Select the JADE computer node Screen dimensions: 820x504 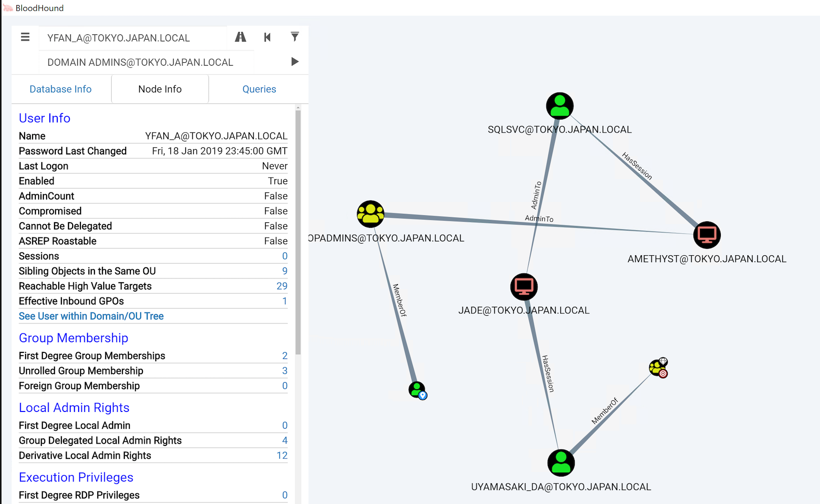pyautogui.click(x=524, y=287)
